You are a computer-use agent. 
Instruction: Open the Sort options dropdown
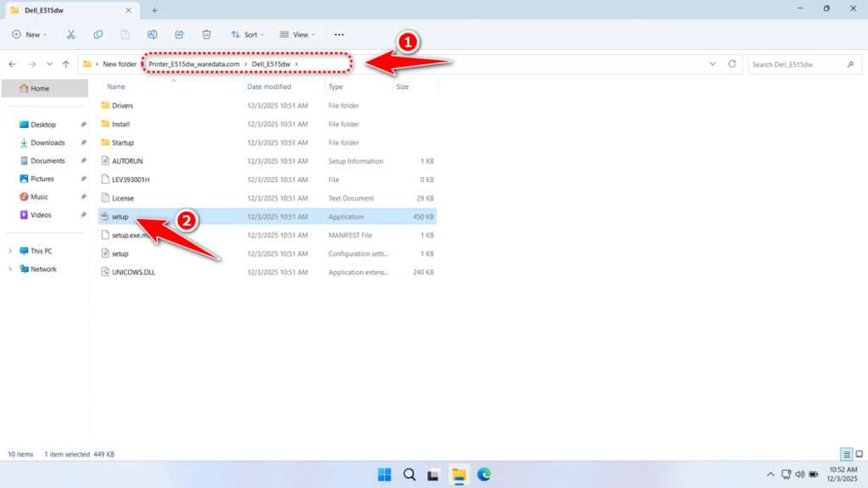click(x=247, y=34)
